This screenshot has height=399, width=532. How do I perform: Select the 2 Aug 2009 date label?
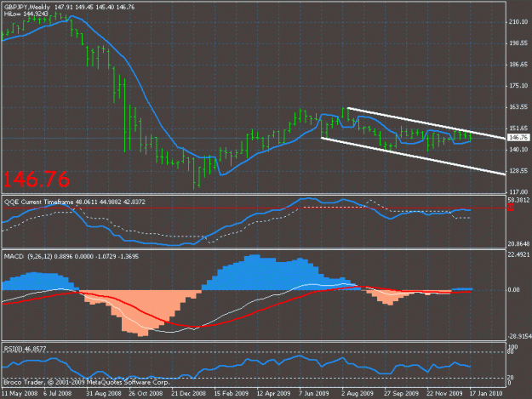tap(358, 393)
